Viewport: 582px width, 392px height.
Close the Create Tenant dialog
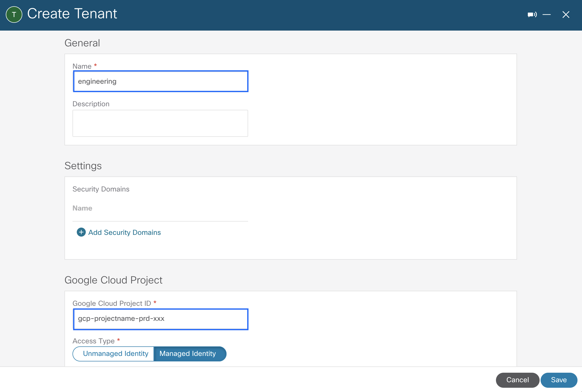point(566,15)
